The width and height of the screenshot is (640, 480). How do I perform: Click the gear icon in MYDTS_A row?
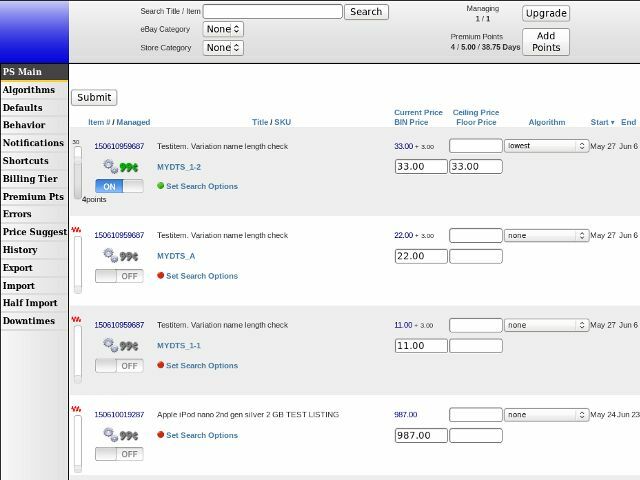(x=111, y=255)
